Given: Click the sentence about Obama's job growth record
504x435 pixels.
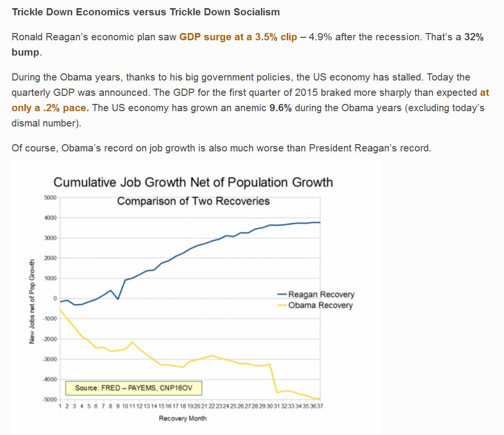Looking at the screenshot, I should point(222,148).
